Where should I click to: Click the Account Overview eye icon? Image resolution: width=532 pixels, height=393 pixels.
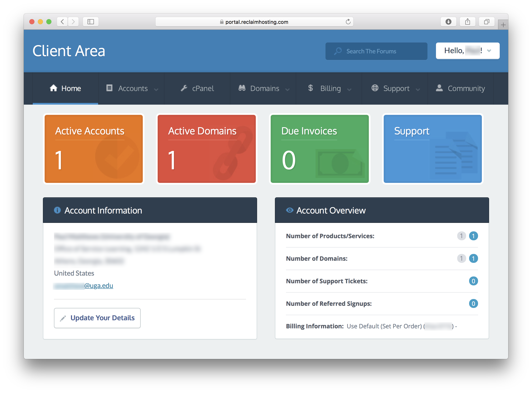(x=289, y=210)
